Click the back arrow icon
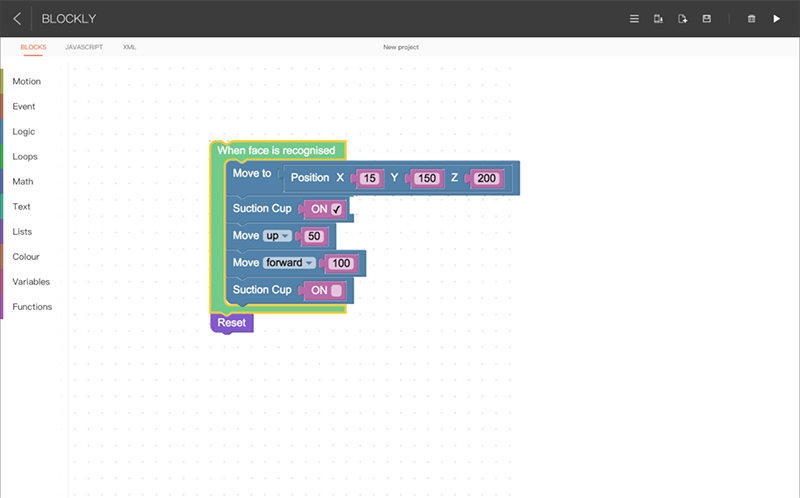 click(x=17, y=18)
